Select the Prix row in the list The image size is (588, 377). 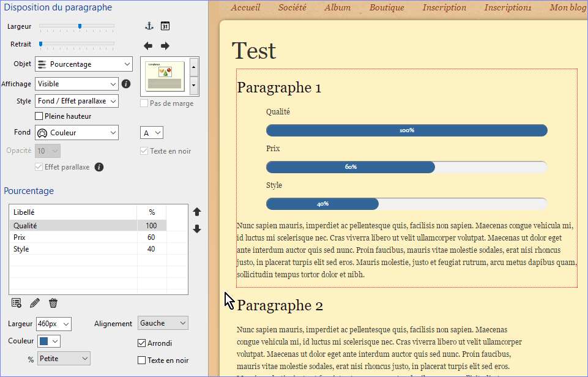(x=72, y=237)
